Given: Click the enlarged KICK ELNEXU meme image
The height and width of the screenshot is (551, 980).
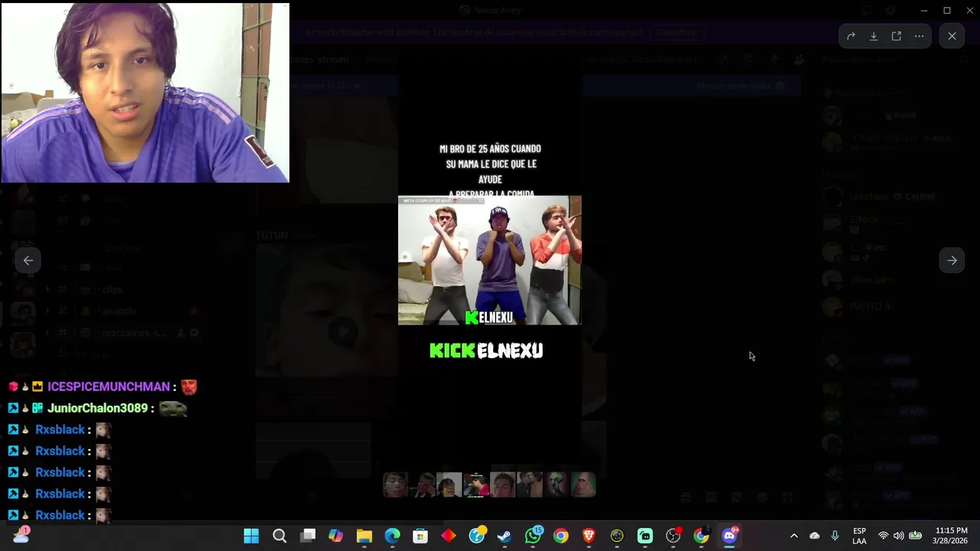Looking at the screenshot, I should click(x=490, y=260).
